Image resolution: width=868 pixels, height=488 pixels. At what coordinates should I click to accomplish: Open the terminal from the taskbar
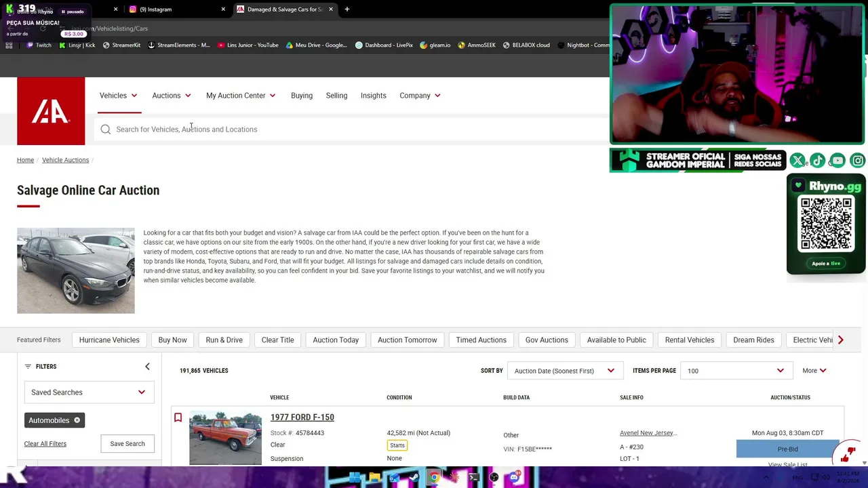(x=474, y=478)
